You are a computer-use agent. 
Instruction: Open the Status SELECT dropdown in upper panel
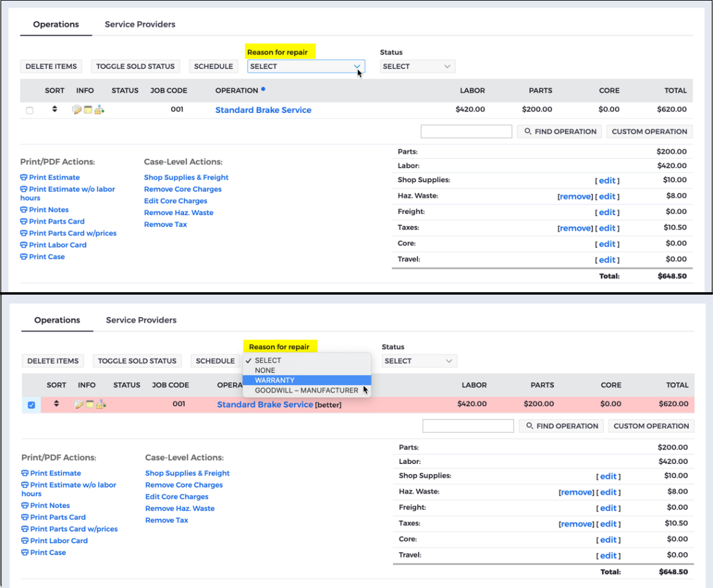coord(417,66)
